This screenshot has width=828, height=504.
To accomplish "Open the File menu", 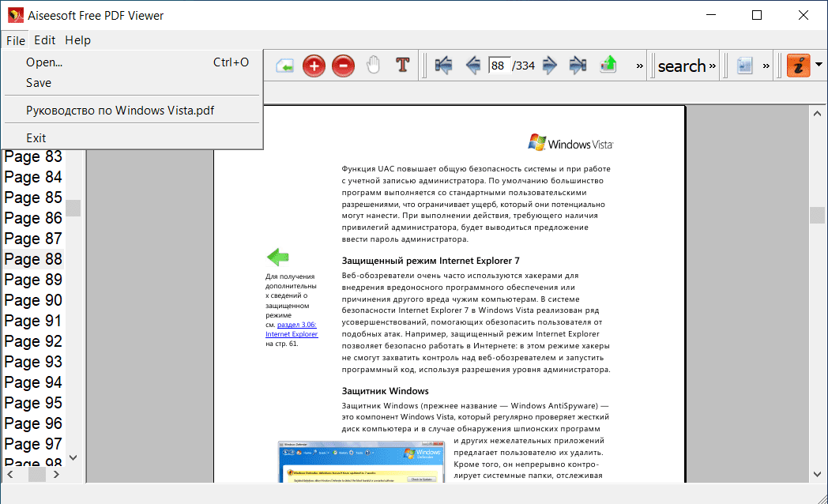I will coord(15,40).
